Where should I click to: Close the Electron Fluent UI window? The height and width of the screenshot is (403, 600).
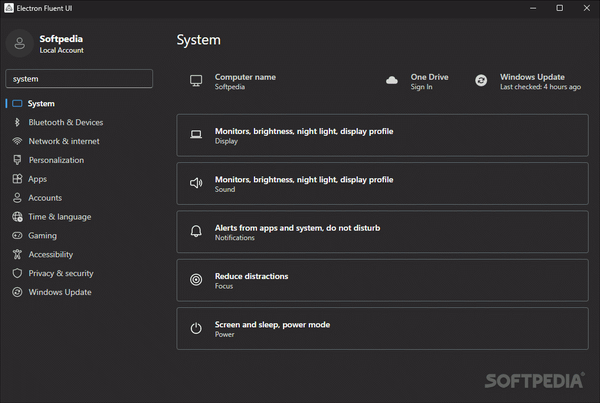coord(587,8)
